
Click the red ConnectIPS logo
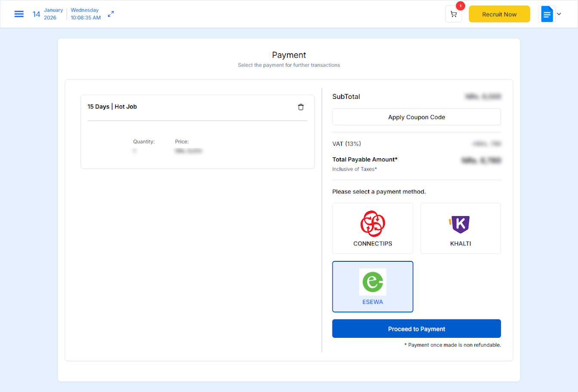click(372, 224)
